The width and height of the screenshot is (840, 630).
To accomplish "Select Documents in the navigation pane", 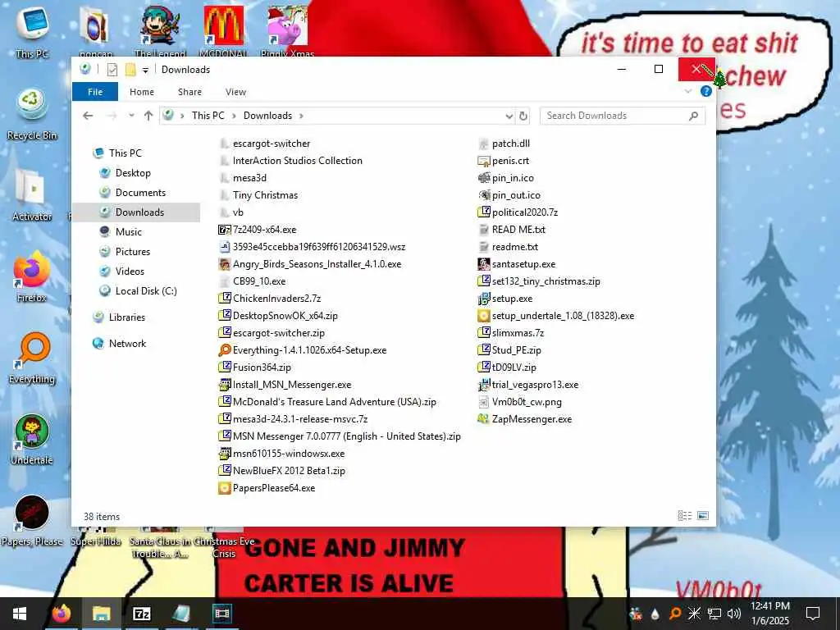I will [140, 193].
